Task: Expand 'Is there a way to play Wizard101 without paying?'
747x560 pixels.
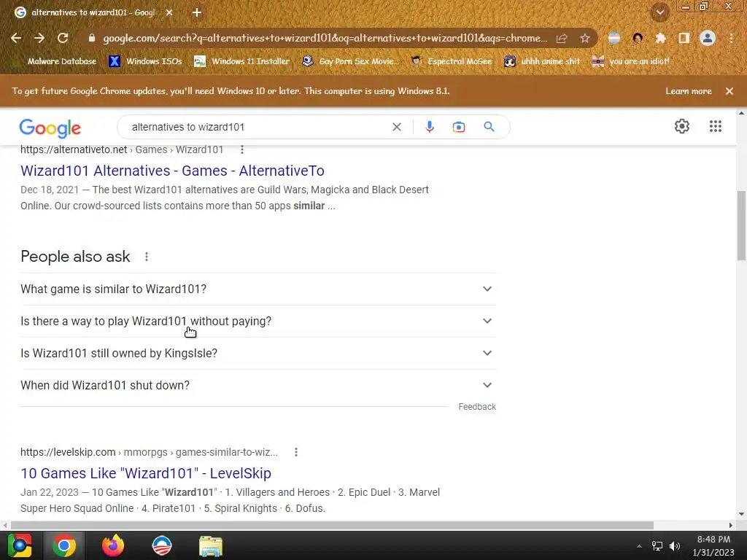Action: click(258, 321)
